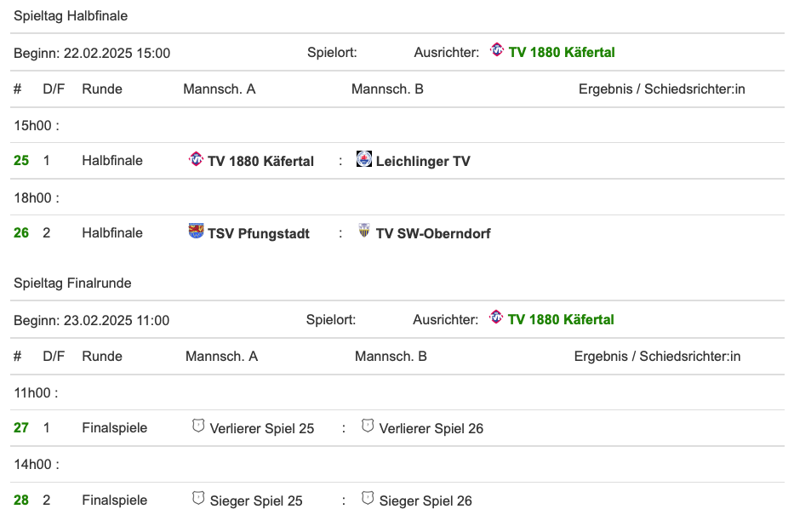Click placeholder crest beside Verlierer Spiel 26
The width and height of the screenshot is (794, 532).
[x=368, y=426]
